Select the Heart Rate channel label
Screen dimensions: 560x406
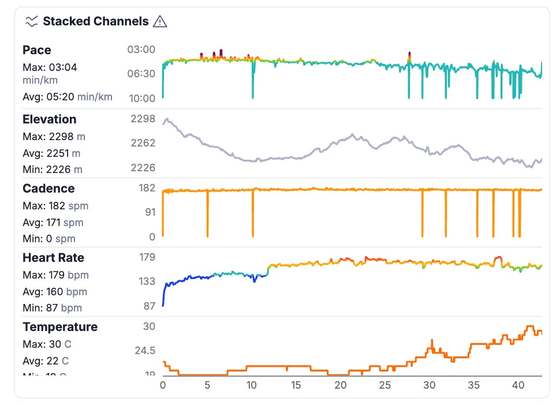53,258
